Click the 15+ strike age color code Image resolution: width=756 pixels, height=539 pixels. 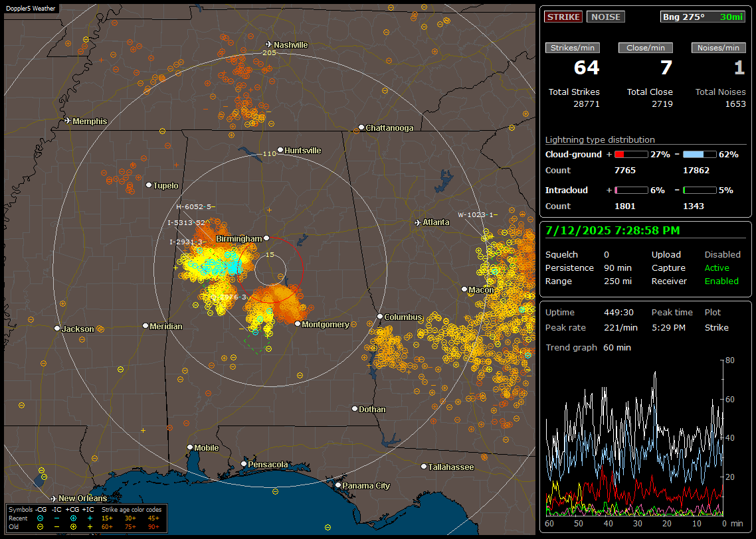107,518
